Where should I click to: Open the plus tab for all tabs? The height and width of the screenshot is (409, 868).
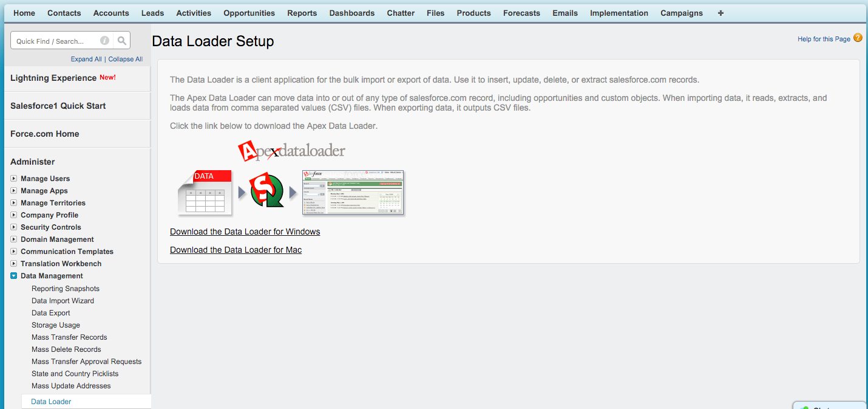(721, 13)
